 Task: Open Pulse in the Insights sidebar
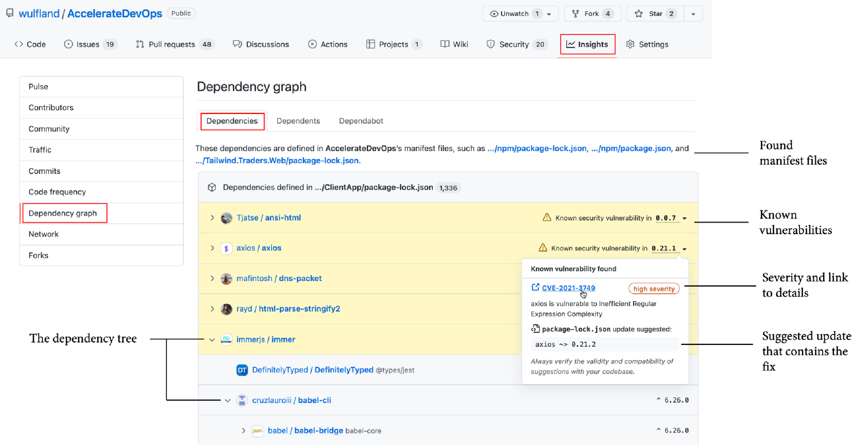pyautogui.click(x=101, y=87)
